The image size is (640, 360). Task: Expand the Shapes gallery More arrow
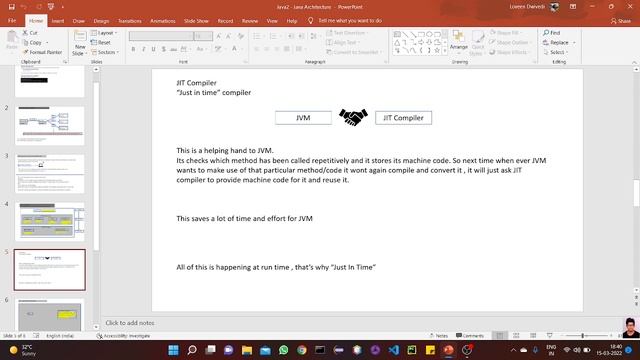click(x=445, y=51)
